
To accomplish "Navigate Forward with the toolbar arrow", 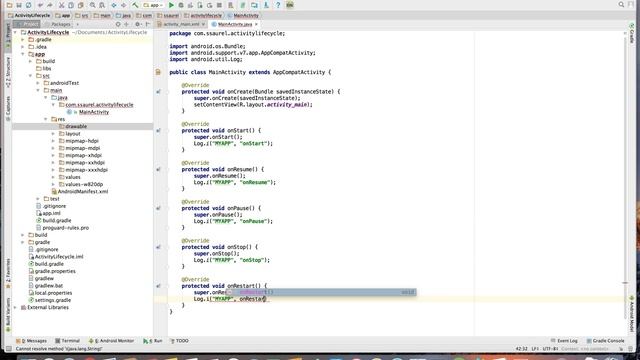I will pyautogui.click(x=123, y=5).
